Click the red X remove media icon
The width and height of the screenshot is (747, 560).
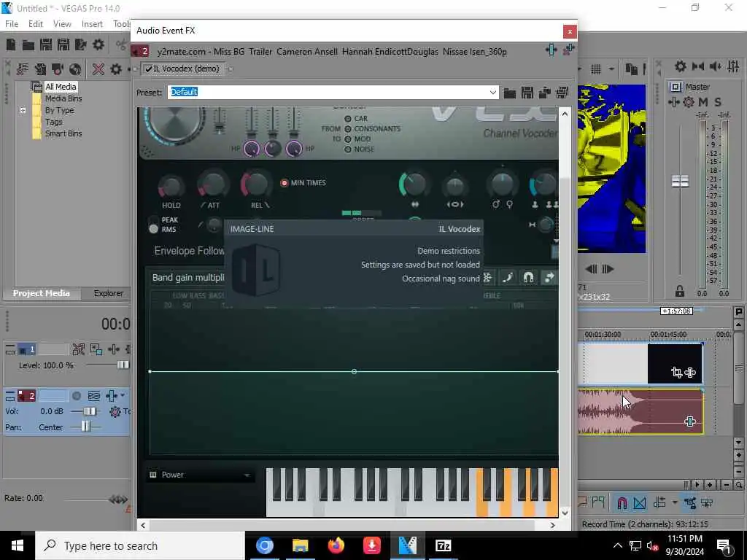98,69
